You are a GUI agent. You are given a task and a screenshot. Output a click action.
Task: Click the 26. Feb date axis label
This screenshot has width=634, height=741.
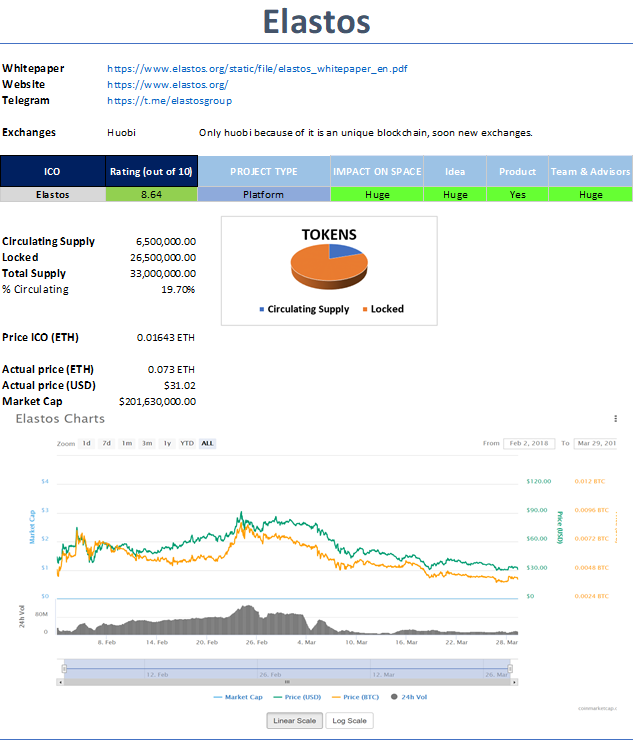click(x=257, y=643)
